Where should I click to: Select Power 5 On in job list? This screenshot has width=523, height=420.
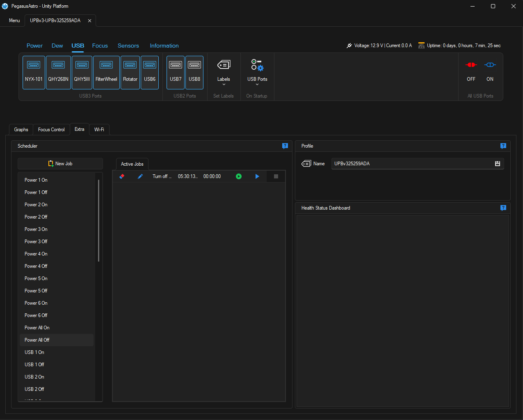click(57, 278)
